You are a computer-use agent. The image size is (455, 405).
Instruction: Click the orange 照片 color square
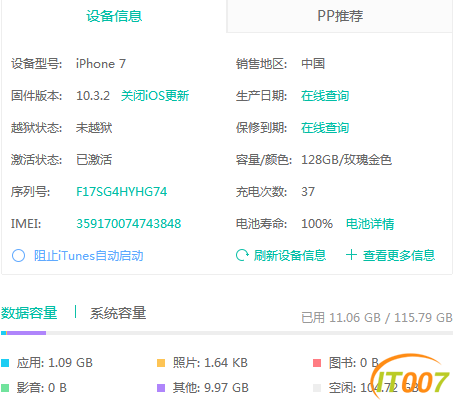tap(161, 363)
